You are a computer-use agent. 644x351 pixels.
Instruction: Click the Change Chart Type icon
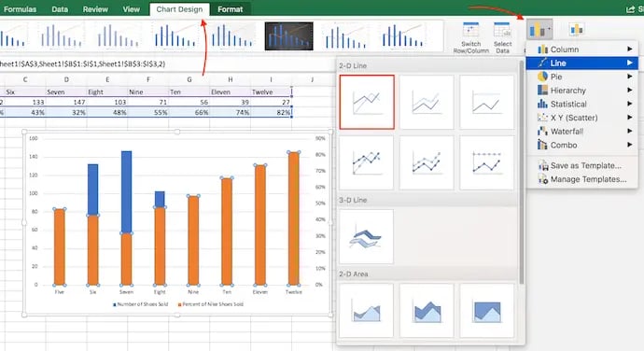(x=539, y=30)
